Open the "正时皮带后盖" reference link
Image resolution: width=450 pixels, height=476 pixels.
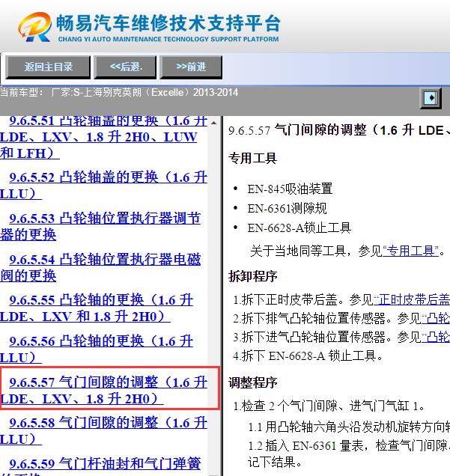click(x=412, y=300)
